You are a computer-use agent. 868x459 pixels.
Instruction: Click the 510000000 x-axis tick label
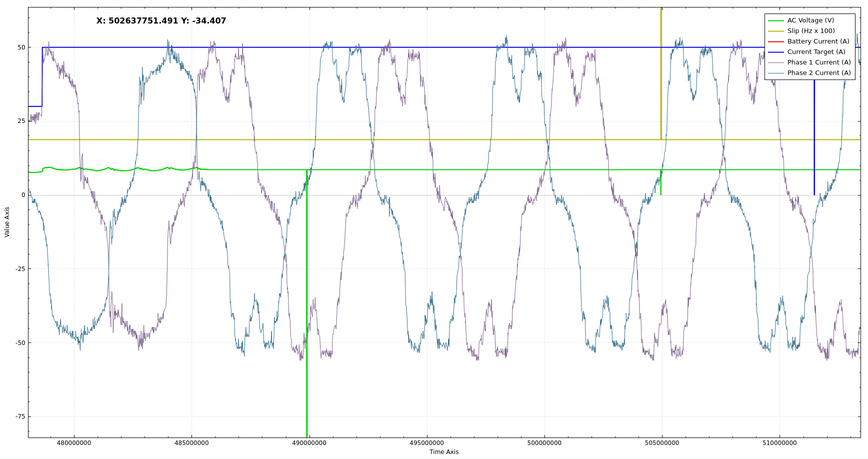click(779, 443)
